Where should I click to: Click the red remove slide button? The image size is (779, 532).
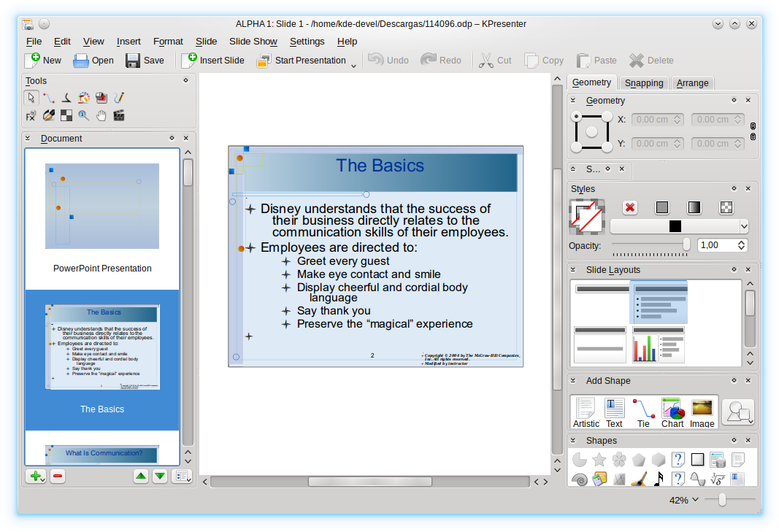click(58, 477)
